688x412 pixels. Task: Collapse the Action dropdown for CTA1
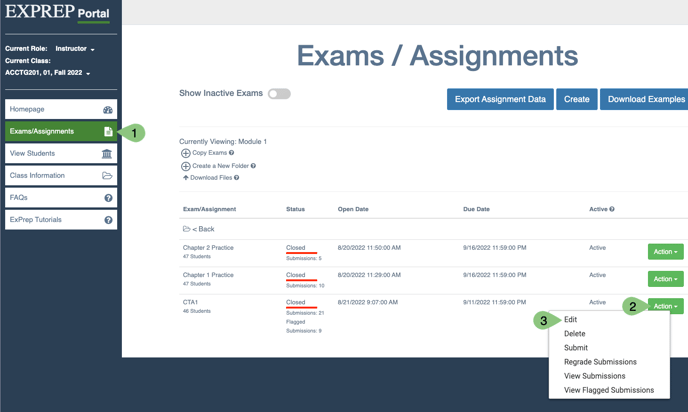665,306
